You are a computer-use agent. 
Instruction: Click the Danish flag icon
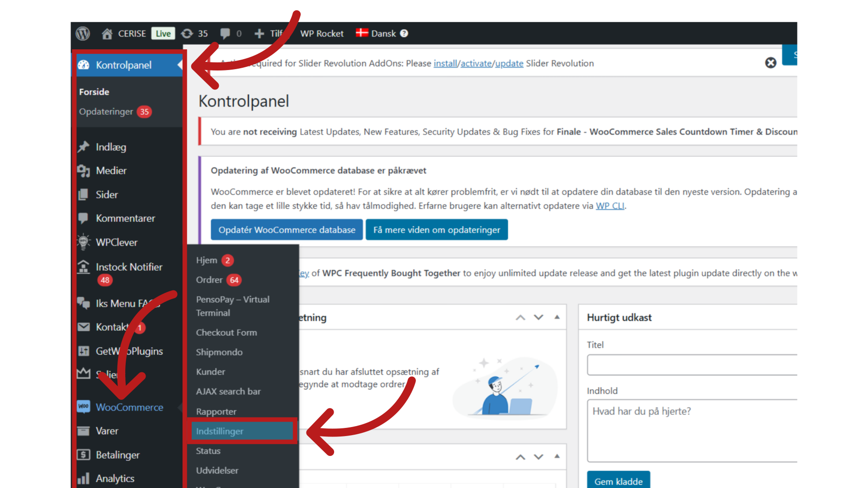(362, 33)
